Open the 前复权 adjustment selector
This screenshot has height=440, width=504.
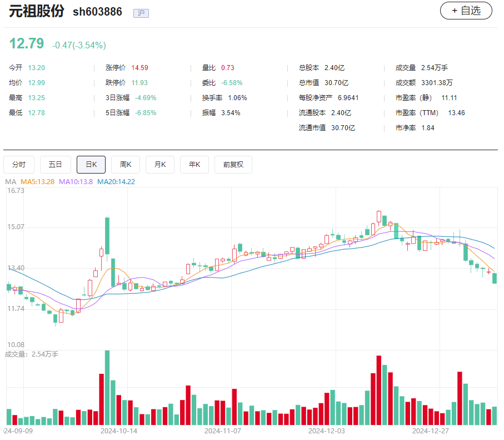pyautogui.click(x=233, y=165)
